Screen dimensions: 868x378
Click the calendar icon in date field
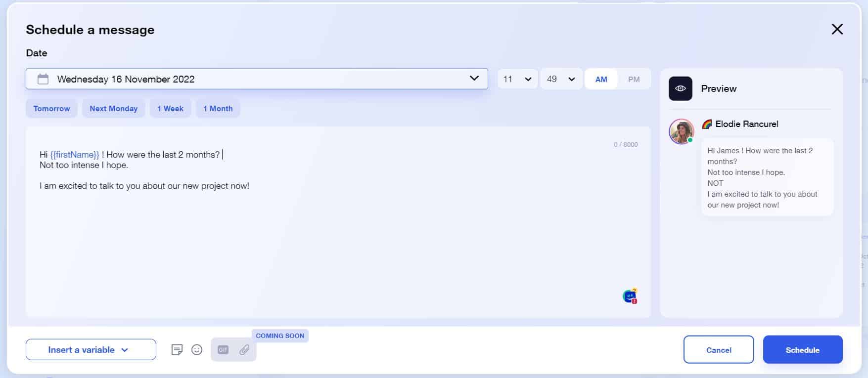[43, 79]
